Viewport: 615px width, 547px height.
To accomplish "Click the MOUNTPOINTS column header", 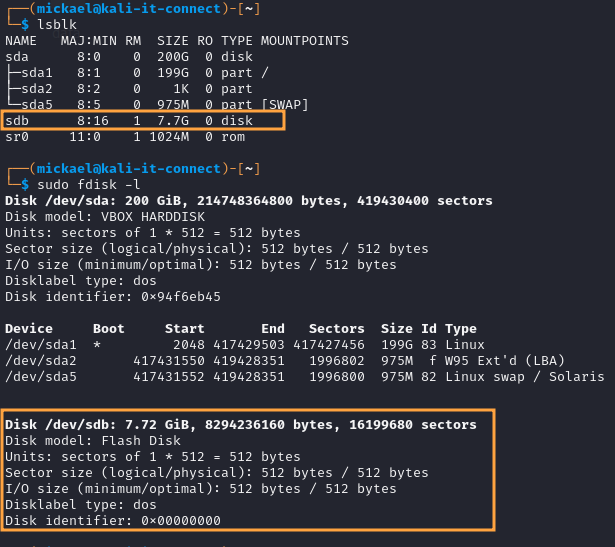I will [305, 40].
